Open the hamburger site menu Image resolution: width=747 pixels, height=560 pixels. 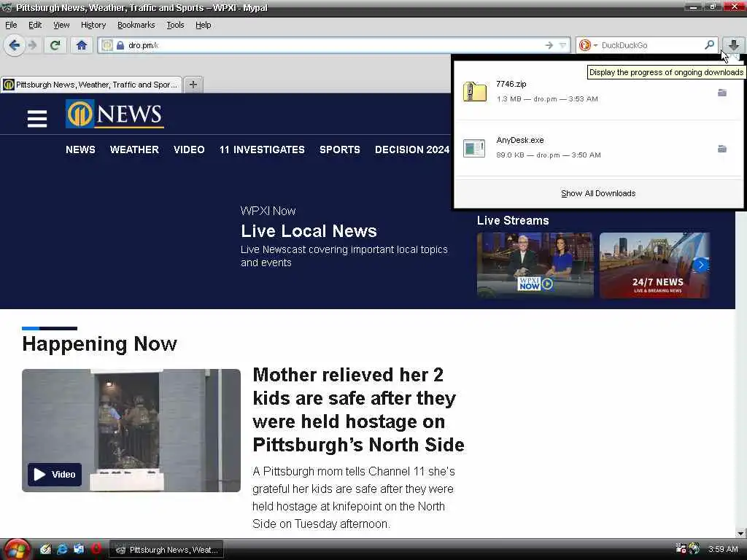(37, 118)
